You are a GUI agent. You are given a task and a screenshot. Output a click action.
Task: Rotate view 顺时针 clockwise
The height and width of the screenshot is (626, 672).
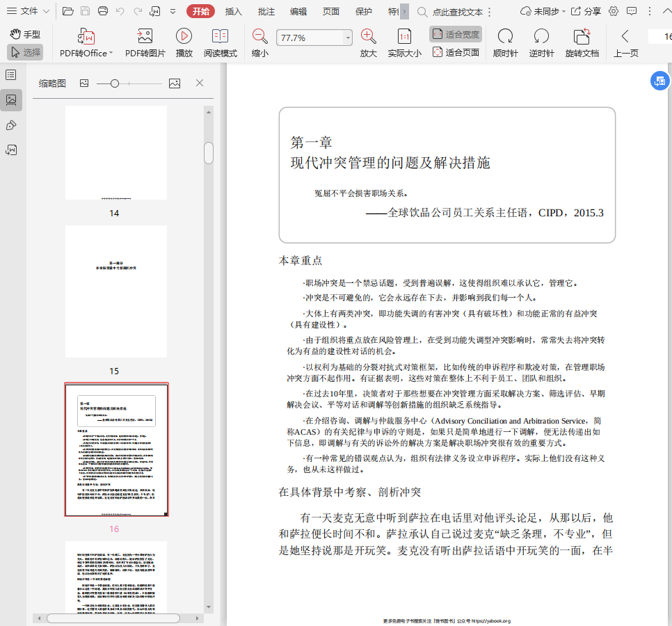[505, 42]
